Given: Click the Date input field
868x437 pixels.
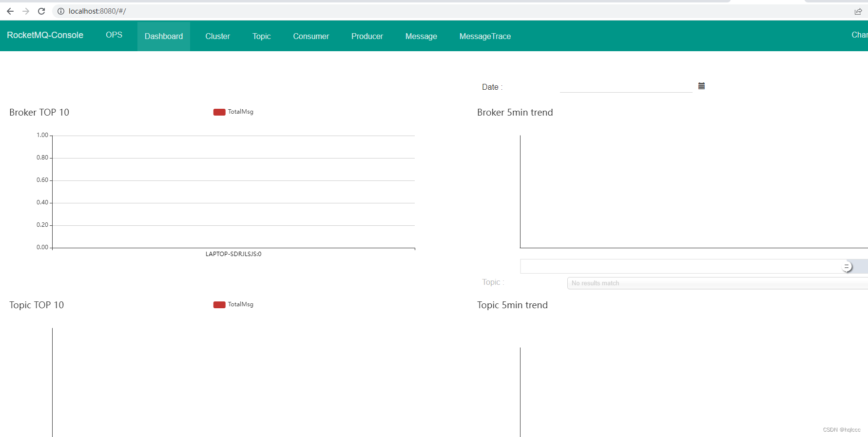Looking at the screenshot, I should [626, 86].
